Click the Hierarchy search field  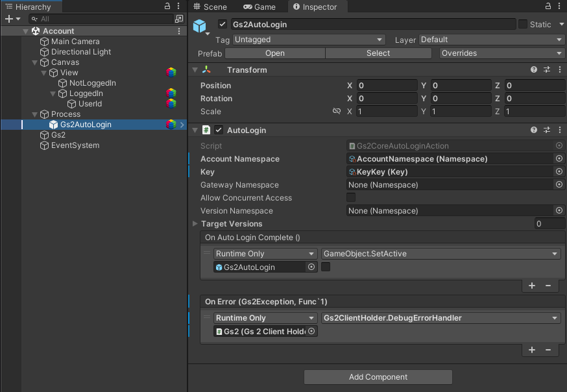click(x=101, y=19)
